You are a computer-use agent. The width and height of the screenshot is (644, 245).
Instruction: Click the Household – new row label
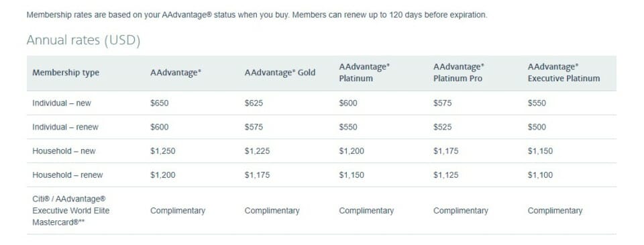(x=64, y=151)
